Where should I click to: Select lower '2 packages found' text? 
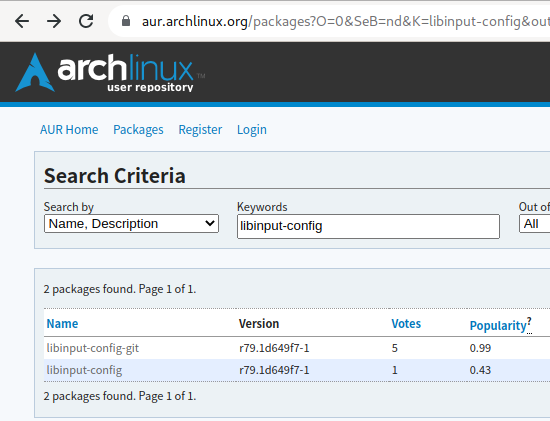pyautogui.click(x=120, y=396)
